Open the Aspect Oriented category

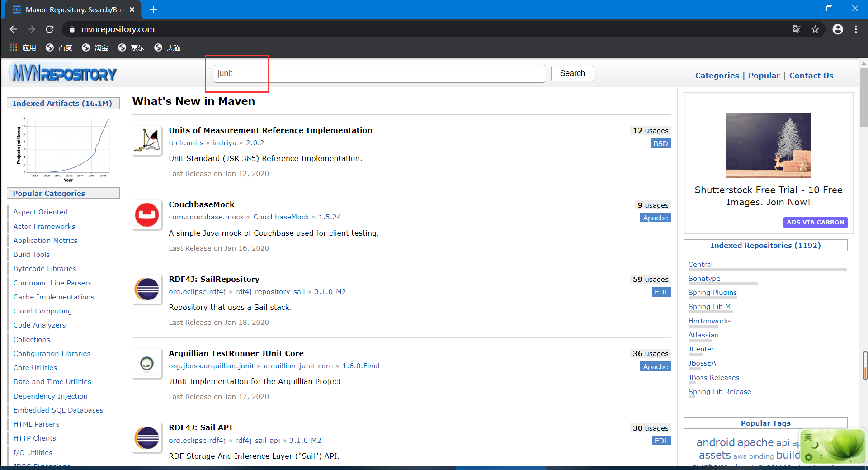[40, 212]
